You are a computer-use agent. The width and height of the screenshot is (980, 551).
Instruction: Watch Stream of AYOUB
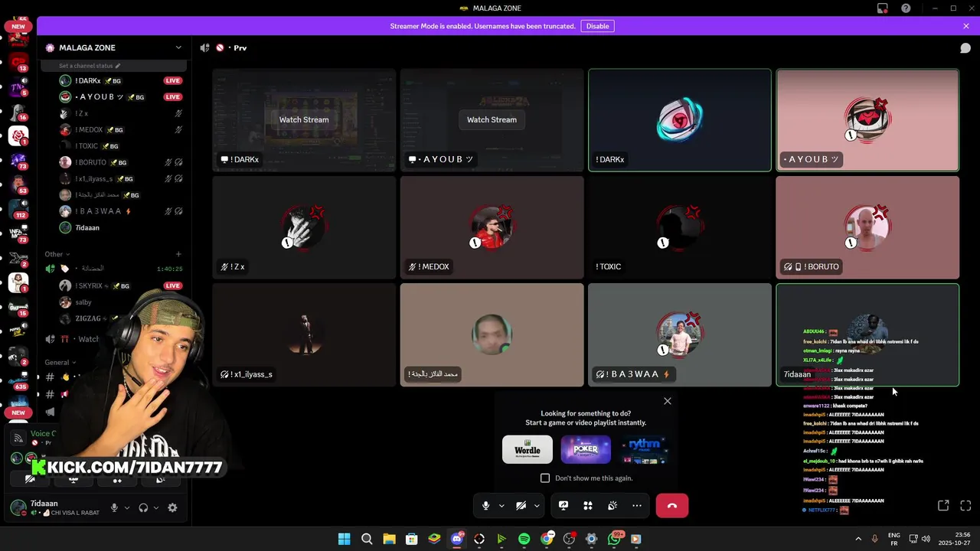(x=492, y=119)
